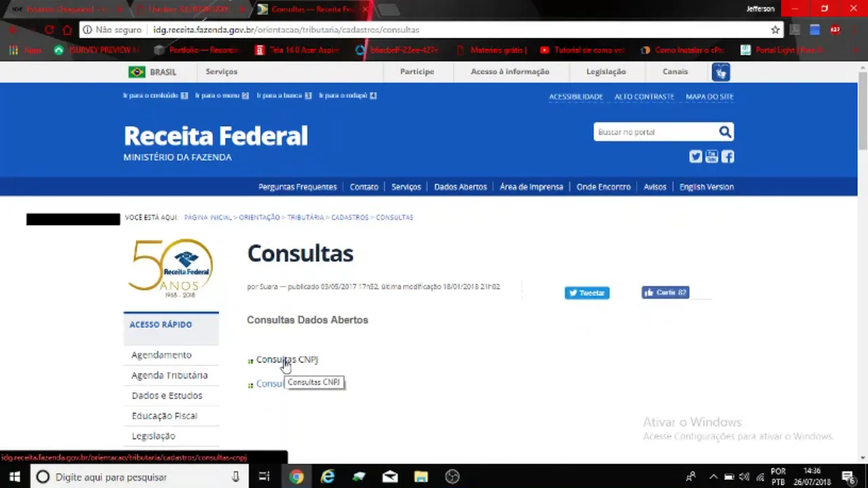Click the Tweetar button
This screenshot has width=868, height=488.
pyautogui.click(x=587, y=293)
